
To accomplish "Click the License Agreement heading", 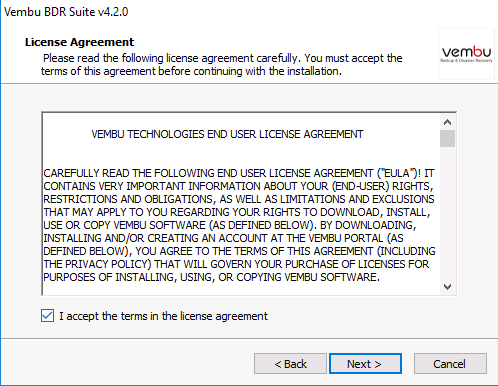I will [79, 42].
